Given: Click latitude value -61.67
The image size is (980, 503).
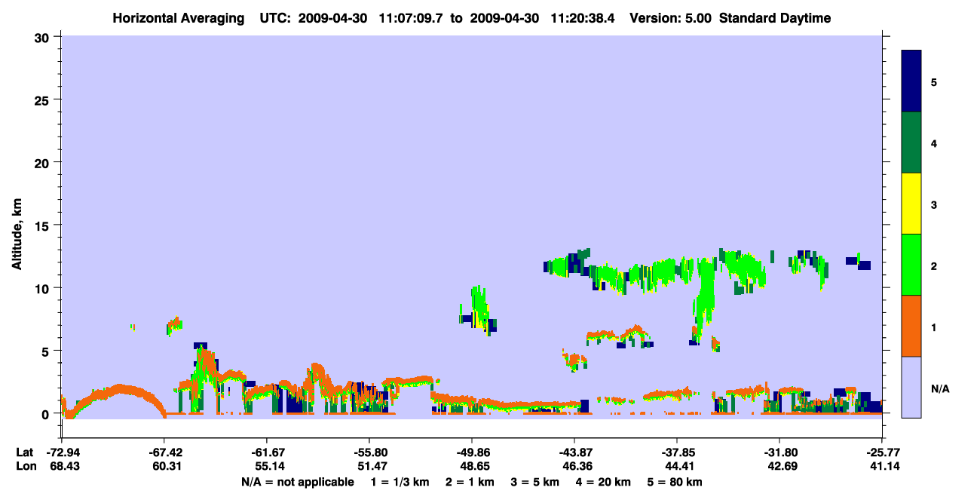Looking at the screenshot, I should [x=267, y=452].
